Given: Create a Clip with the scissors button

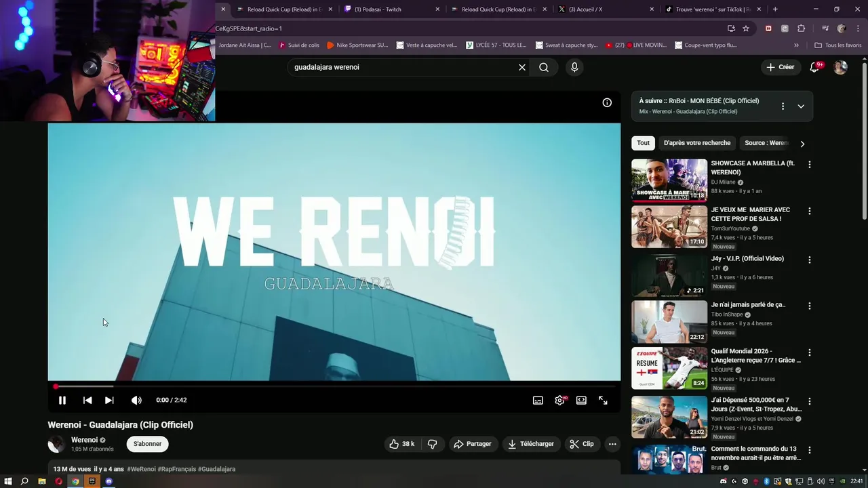Looking at the screenshot, I should (582, 444).
